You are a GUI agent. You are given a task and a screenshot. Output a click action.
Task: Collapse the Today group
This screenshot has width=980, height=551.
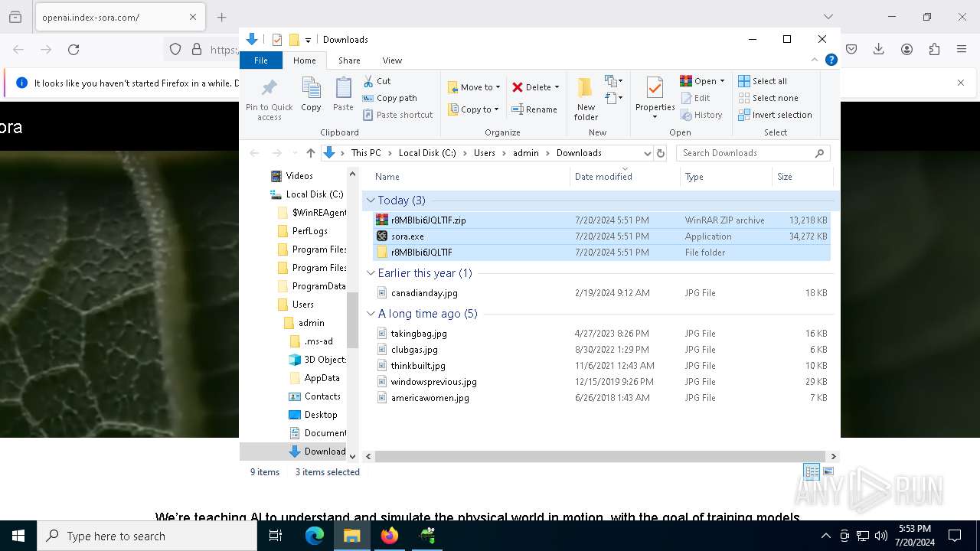(371, 201)
